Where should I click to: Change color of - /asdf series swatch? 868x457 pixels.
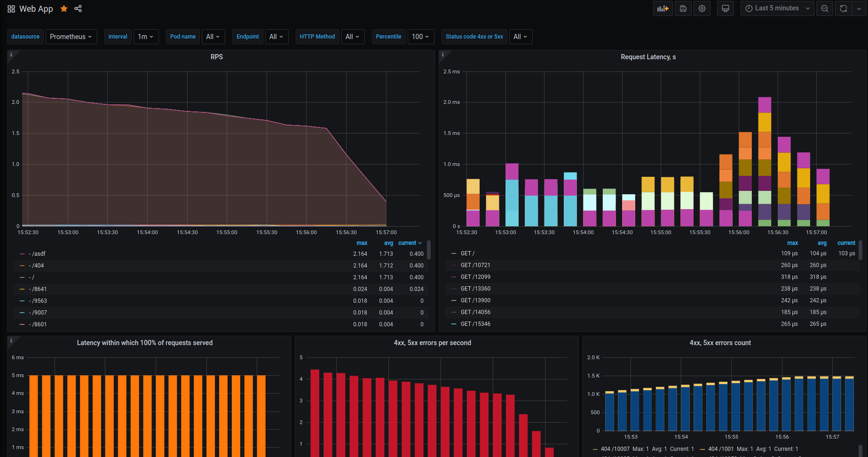tap(22, 254)
